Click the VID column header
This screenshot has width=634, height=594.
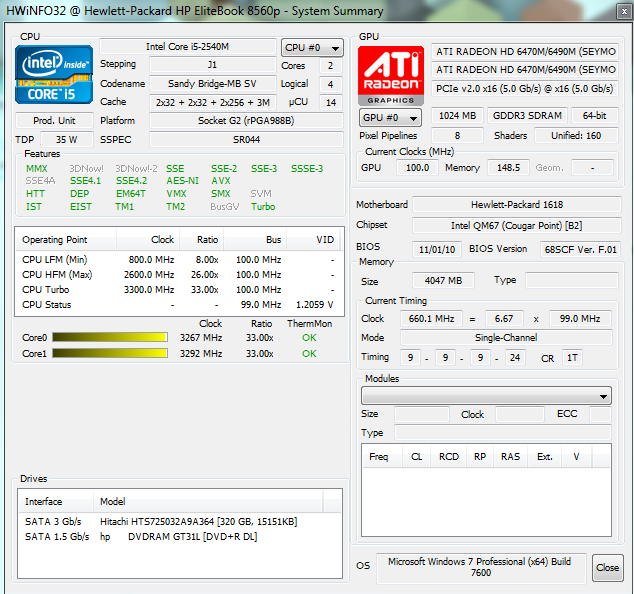314,240
